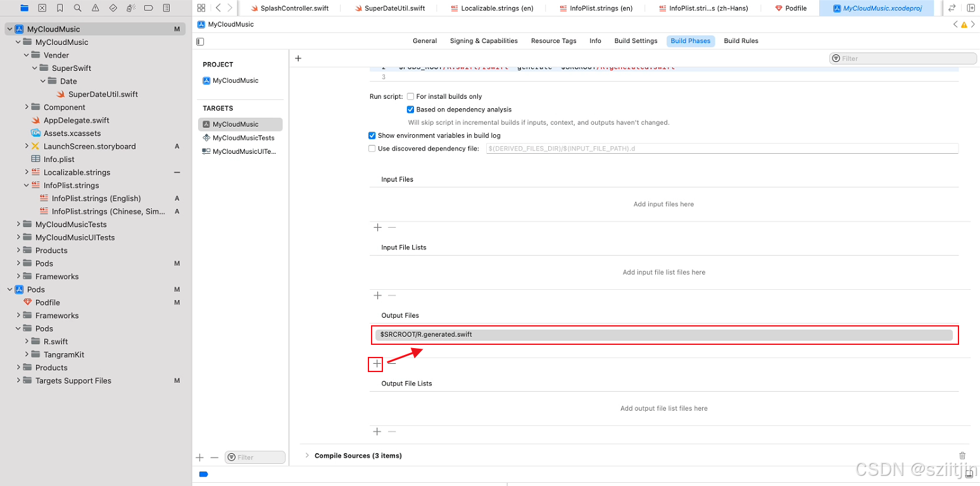Click add build phase plus icon
The image size is (980, 486).
coord(298,58)
